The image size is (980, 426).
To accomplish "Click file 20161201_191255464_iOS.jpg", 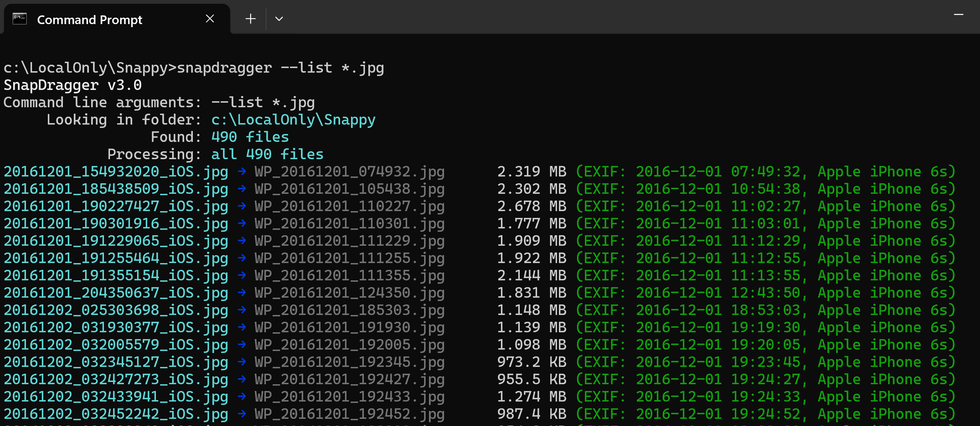I will 116,258.
